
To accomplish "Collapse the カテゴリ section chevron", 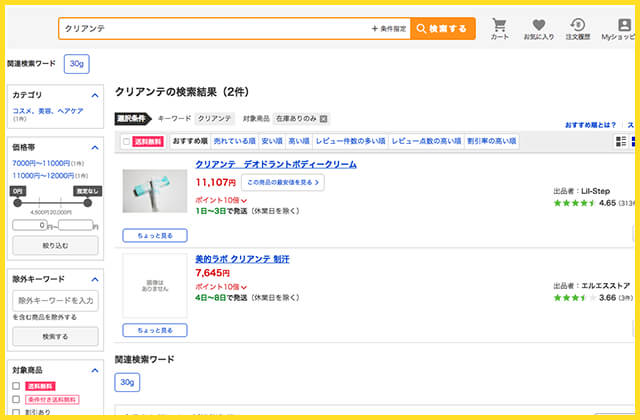I will [95, 95].
